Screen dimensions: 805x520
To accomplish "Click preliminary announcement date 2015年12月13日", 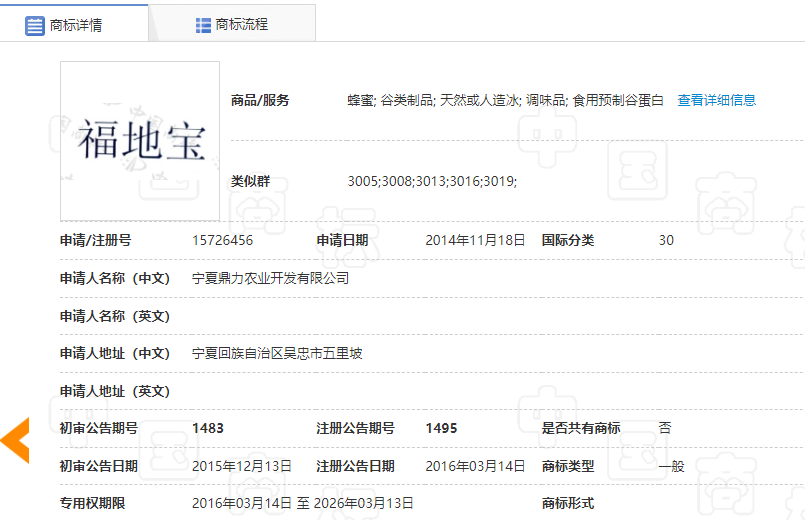I will coord(242,466).
